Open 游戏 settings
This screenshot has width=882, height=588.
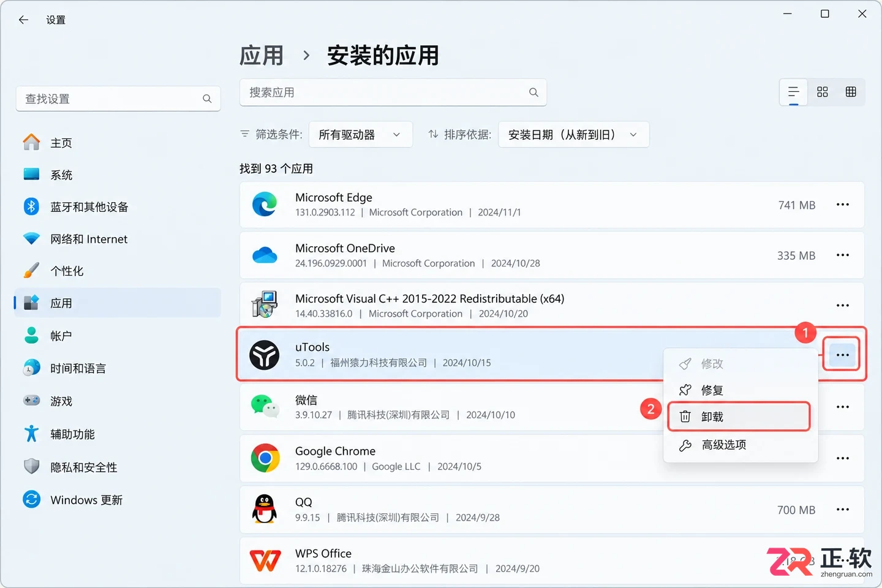click(118, 401)
